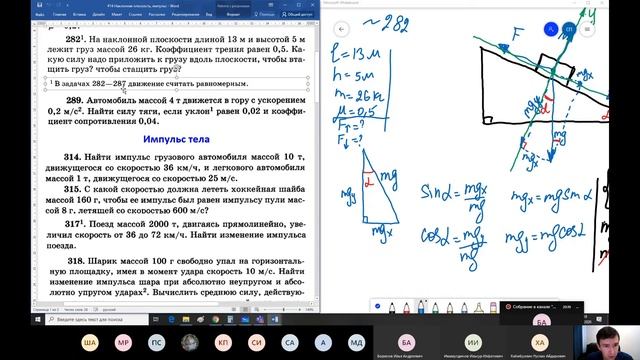The image size is (640, 360).
Task: Click the word count in status bar
Action: (x=76, y=310)
